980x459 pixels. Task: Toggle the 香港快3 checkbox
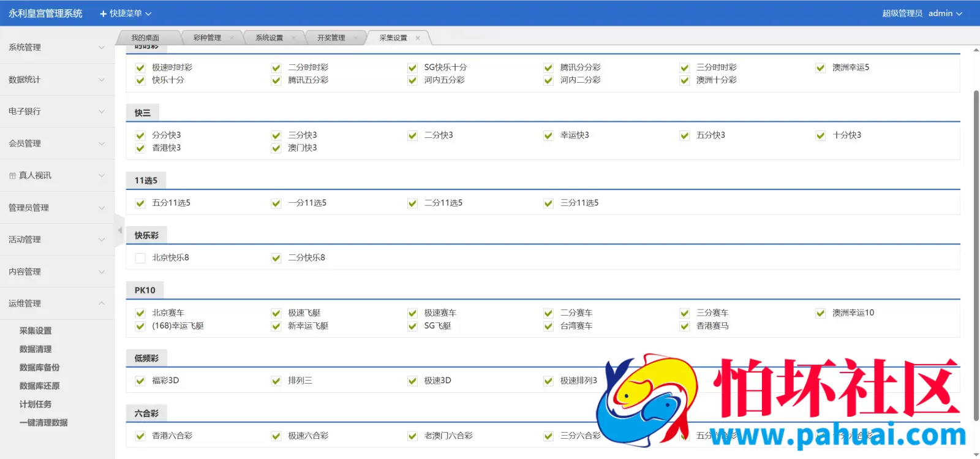(140, 148)
